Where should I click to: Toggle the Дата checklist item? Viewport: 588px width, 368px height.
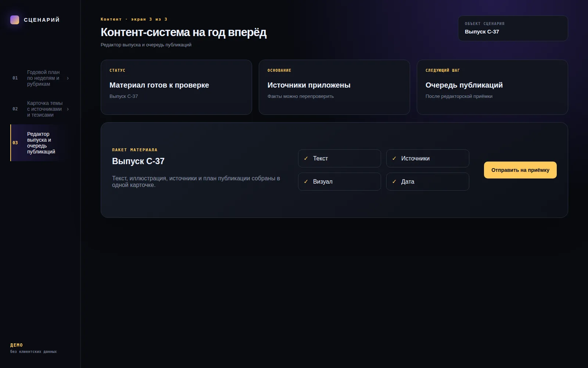[427, 181]
